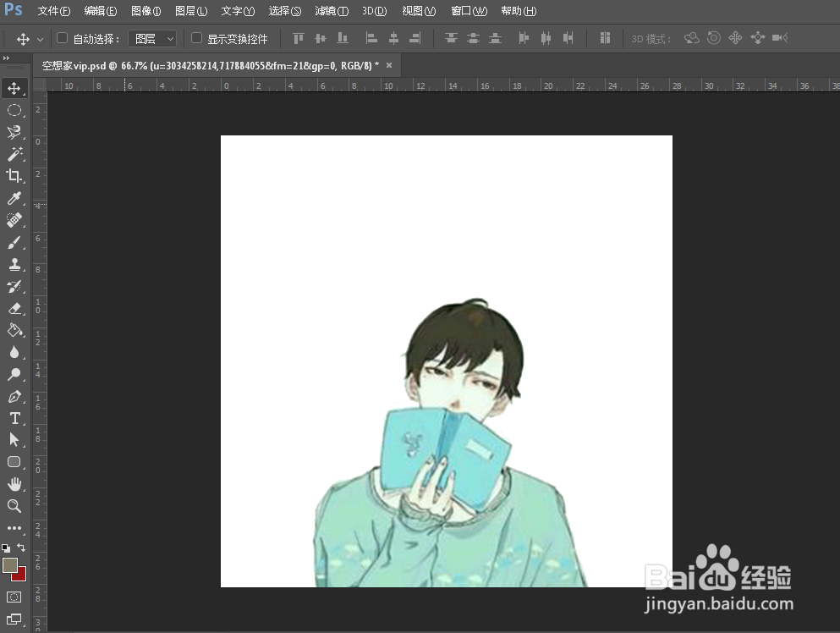Select the Dodge tool
Viewport: 840px width, 633px height.
coord(14,374)
